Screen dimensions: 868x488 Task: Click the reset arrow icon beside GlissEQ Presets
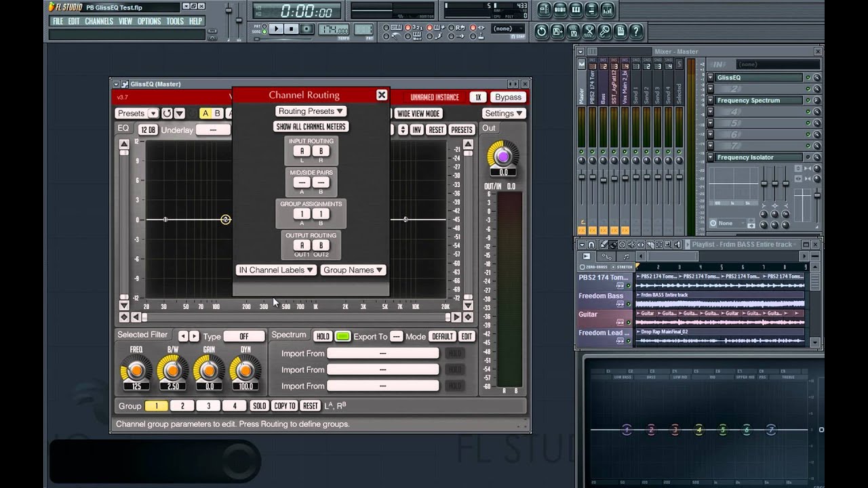point(167,113)
